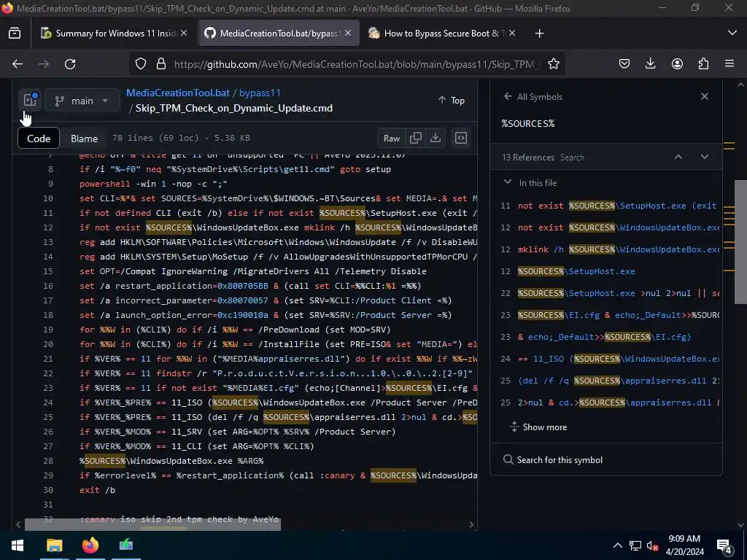Click Firefox taskbar icon
This screenshot has height=560, width=747.
pyautogui.click(x=90, y=545)
